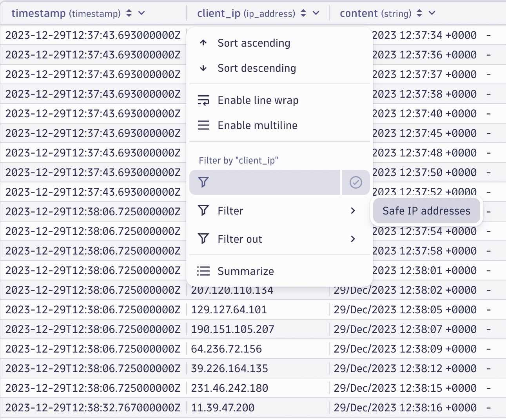The width and height of the screenshot is (506, 420).
Task: Click the line wrap icon in the menu
Action: click(x=203, y=100)
